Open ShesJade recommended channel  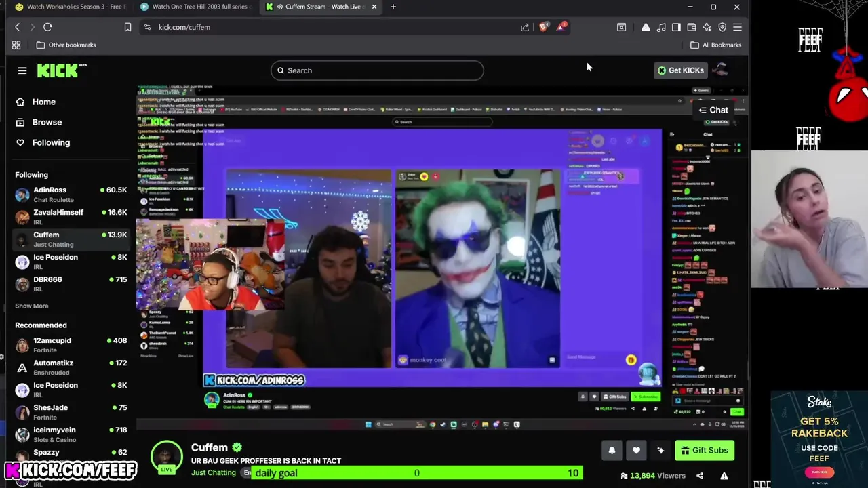click(71, 412)
